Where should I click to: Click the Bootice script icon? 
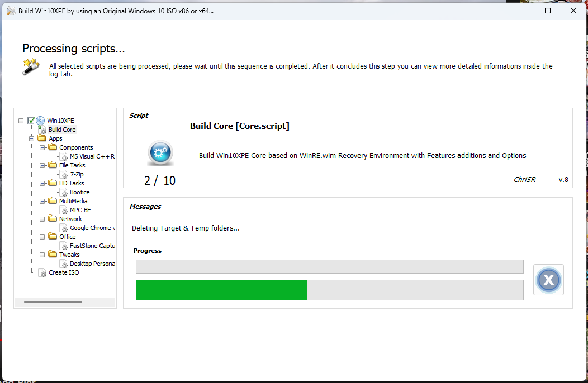64,192
